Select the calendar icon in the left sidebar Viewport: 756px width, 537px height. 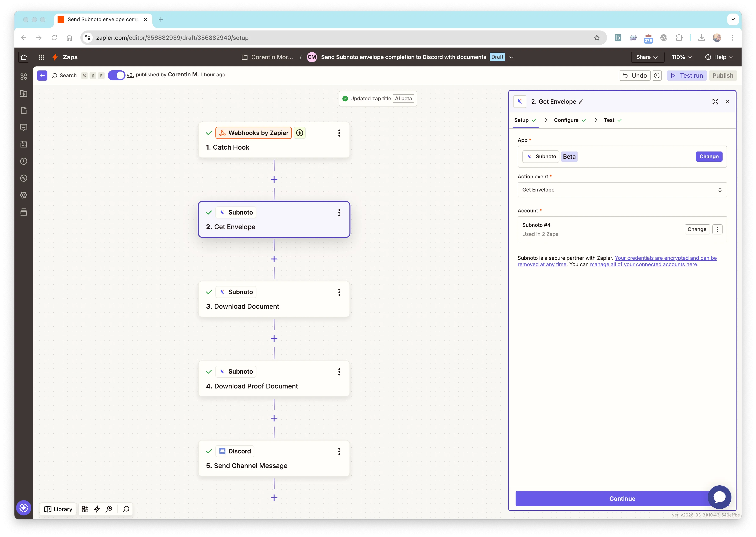point(24,144)
